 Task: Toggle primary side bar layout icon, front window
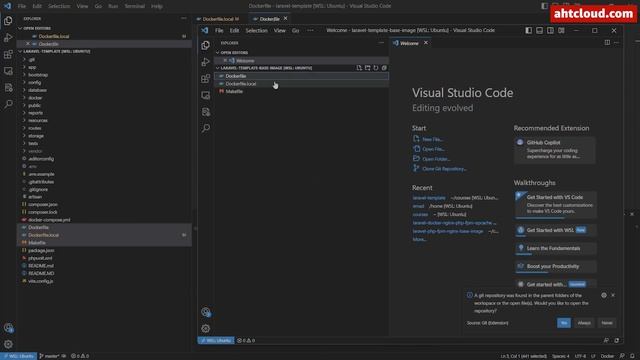click(529, 31)
